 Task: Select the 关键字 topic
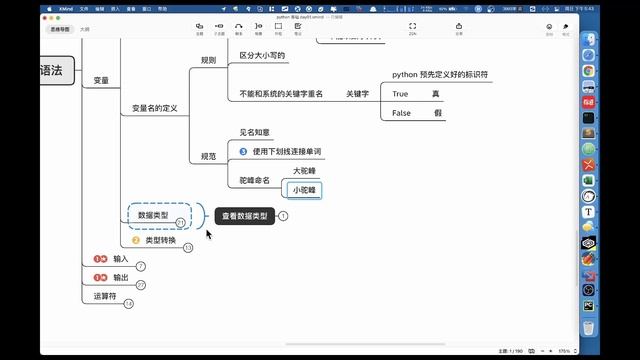(x=358, y=94)
